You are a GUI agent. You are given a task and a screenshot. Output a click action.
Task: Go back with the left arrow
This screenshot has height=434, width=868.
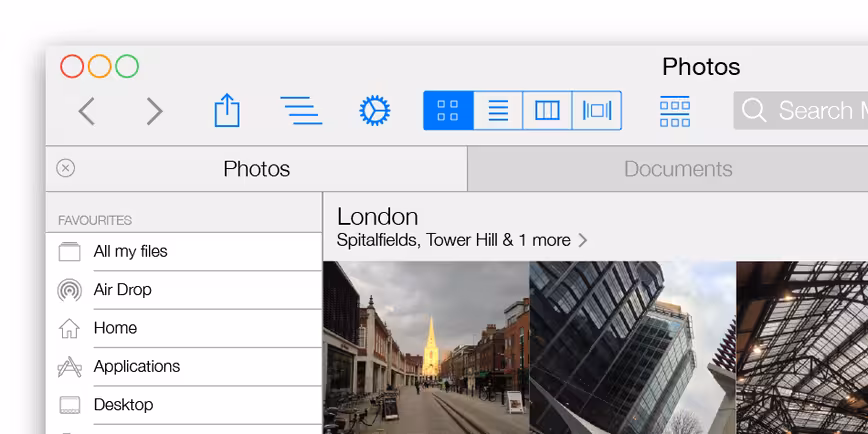click(86, 111)
